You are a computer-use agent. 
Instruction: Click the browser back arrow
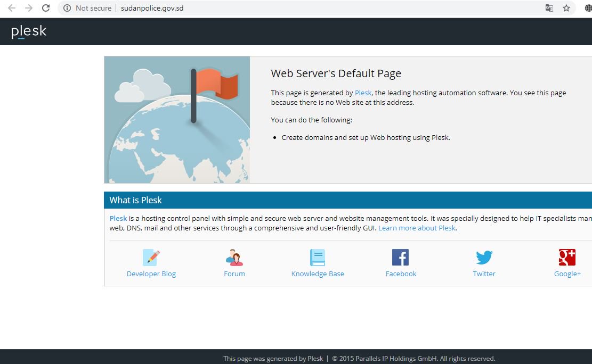(12, 8)
